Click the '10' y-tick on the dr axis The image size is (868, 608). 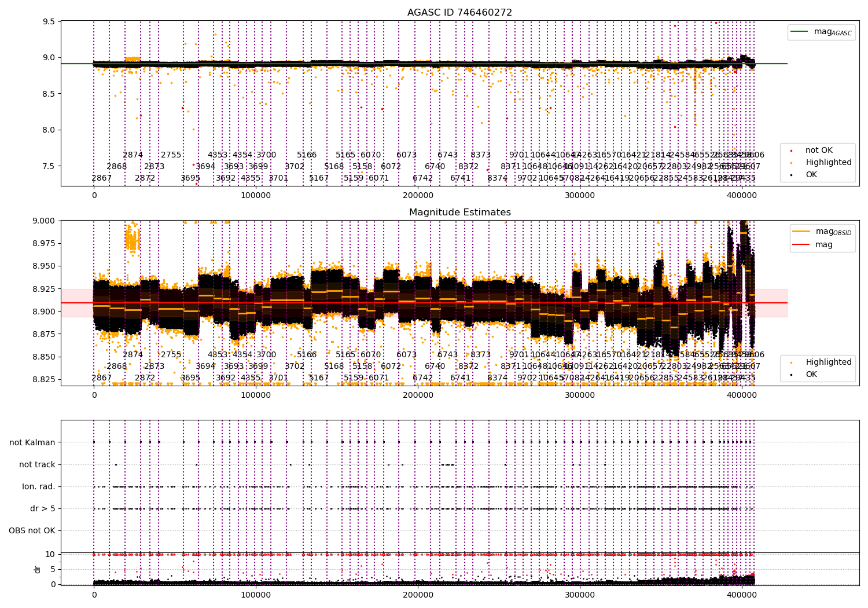coord(50,554)
